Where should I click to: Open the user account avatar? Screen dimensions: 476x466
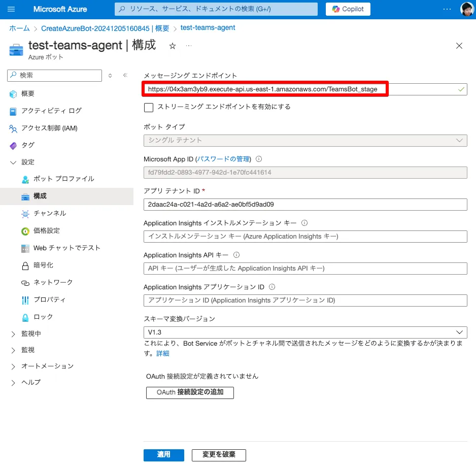point(466,9)
